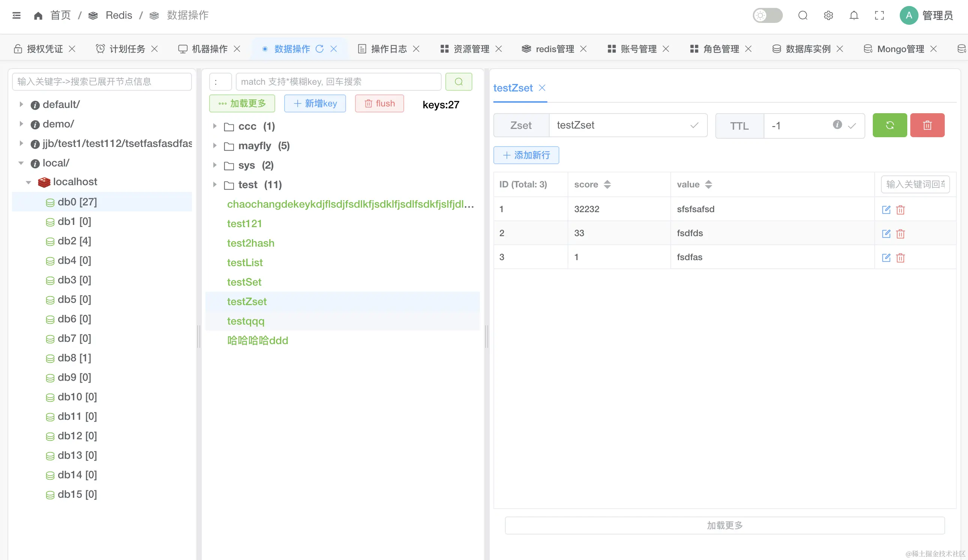Image resolution: width=968 pixels, height=560 pixels.
Task: Click the info icon beside TTL value
Action: (837, 125)
